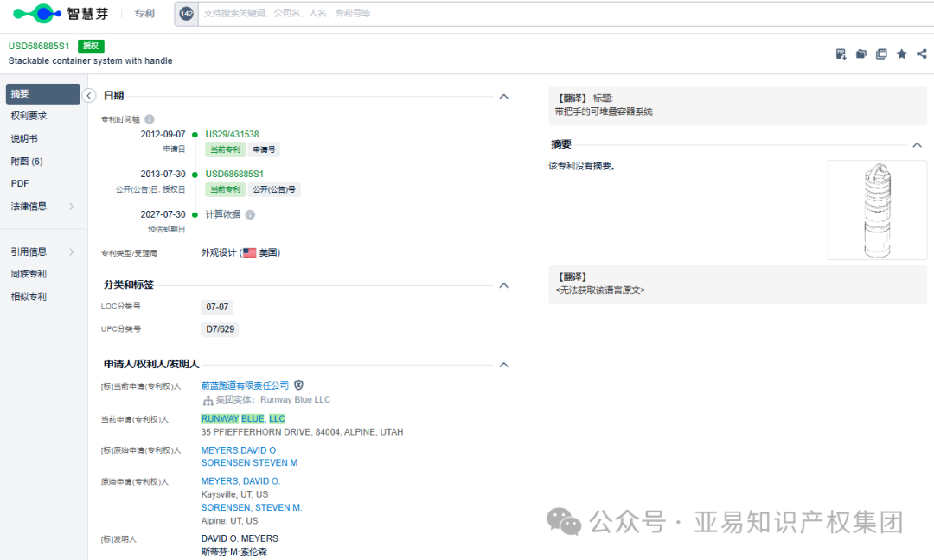934x560 pixels.
Task: Click the patent drawing thumbnail
Action: point(877,209)
